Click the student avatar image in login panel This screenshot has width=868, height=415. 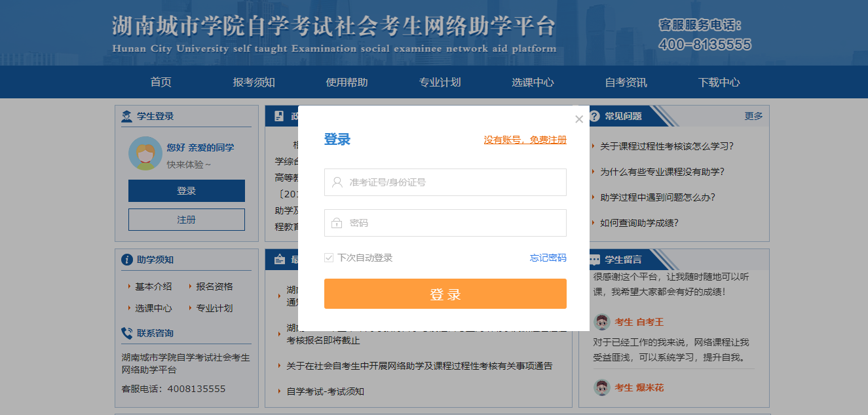click(x=145, y=153)
